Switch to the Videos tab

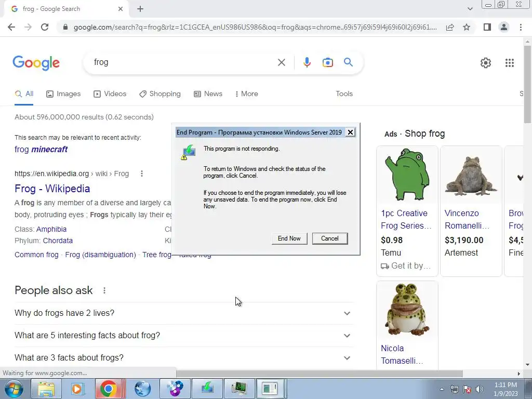[x=110, y=94]
